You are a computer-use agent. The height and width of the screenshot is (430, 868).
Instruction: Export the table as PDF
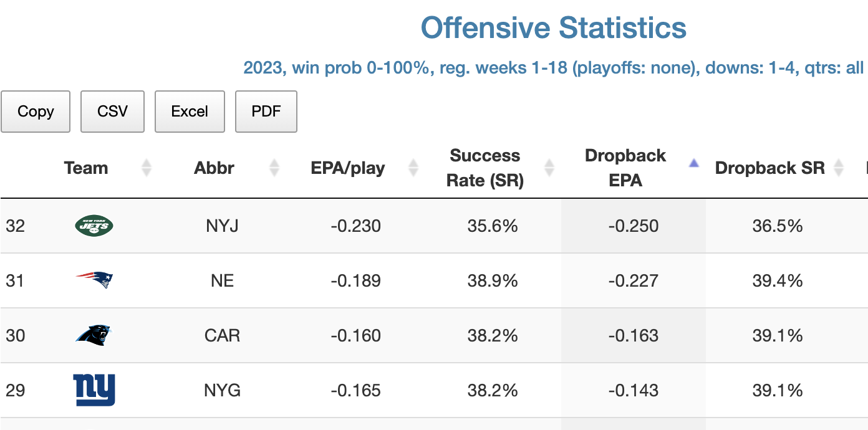click(266, 112)
